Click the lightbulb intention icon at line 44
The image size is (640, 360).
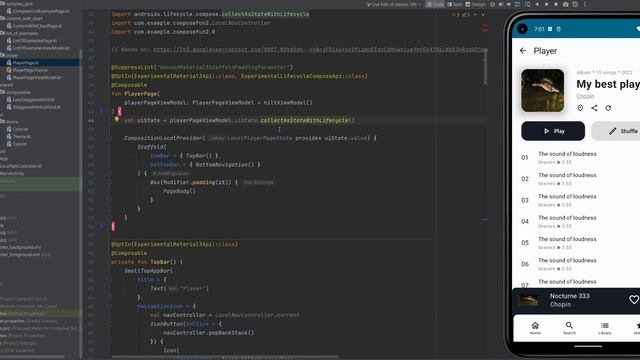coord(116,120)
